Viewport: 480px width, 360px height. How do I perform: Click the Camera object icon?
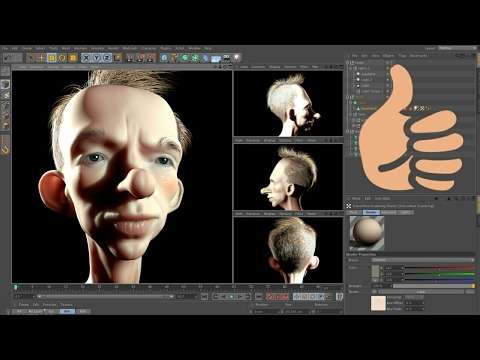pos(227,58)
